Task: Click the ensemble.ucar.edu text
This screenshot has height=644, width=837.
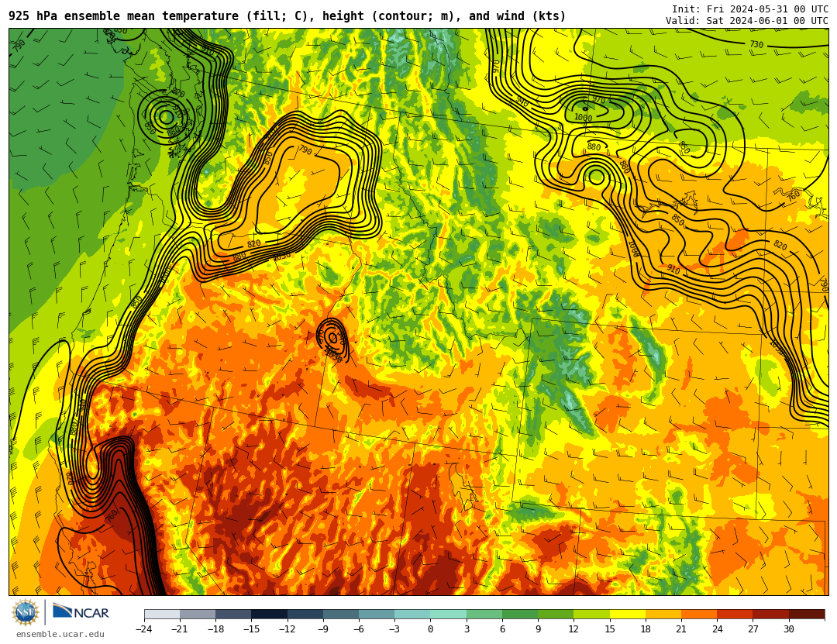Action: [x=60, y=635]
